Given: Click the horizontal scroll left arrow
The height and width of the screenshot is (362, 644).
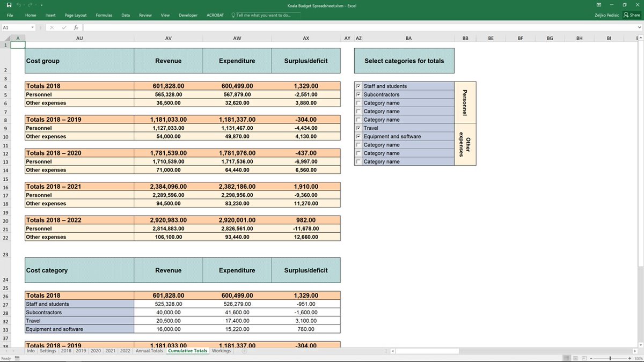Looking at the screenshot, I should pyautogui.click(x=393, y=351).
